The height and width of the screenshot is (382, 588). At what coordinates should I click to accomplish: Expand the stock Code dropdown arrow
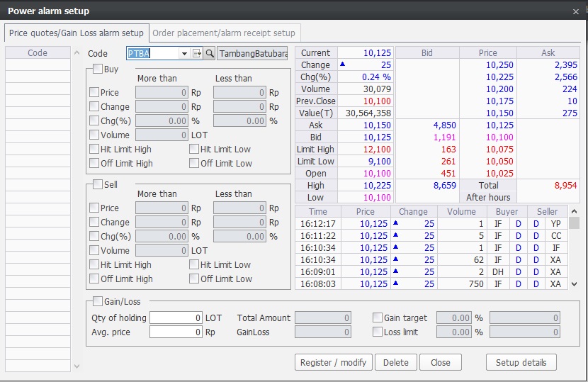184,53
